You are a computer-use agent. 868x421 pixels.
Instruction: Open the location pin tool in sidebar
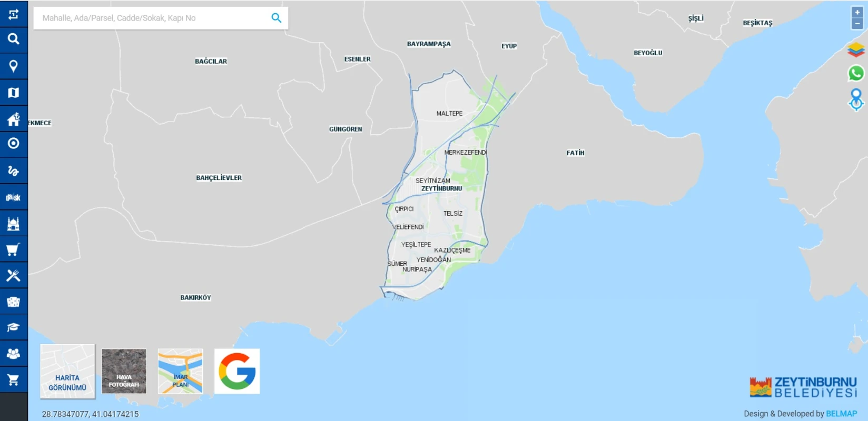[x=14, y=66]
